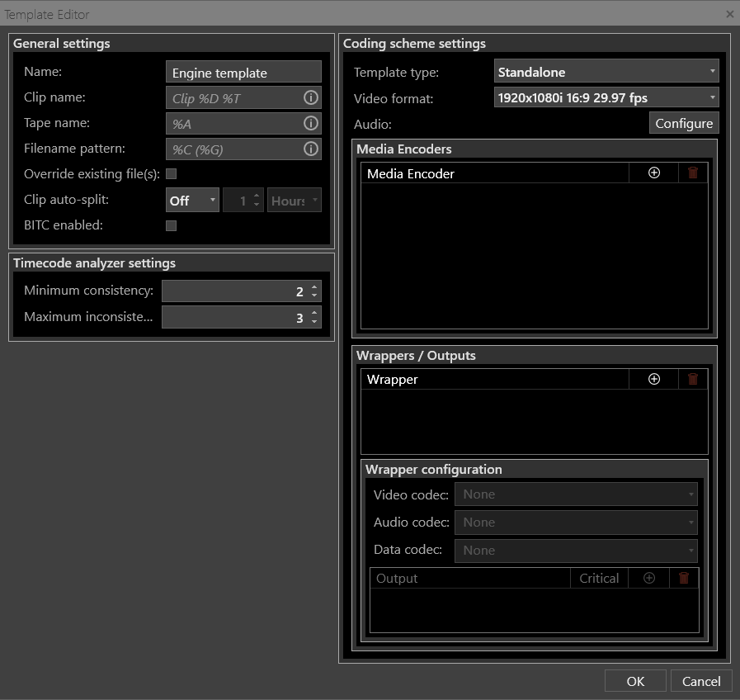
Task: Close the Template Editor window
Action: click(x=729, y=14)
